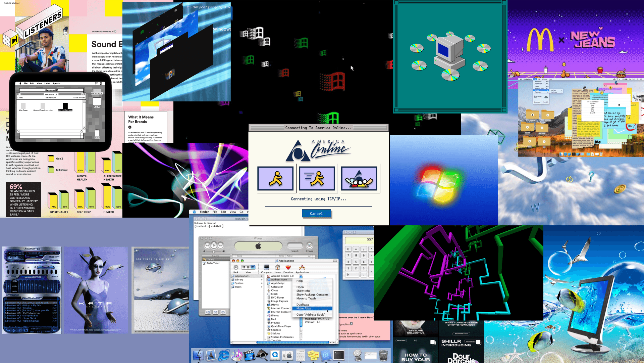Open QuickTime Player from the dock
Image resolution: width=644 pixels, height=363 pixels.
coord(275,355)
